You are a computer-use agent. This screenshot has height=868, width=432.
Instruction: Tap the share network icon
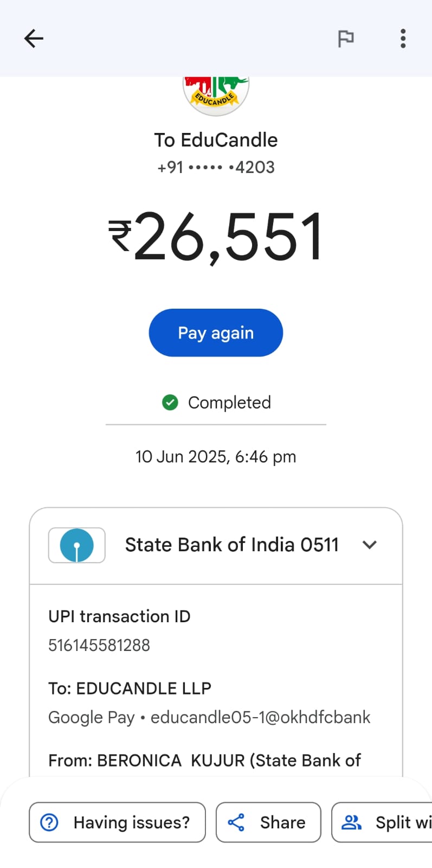coord(236,822)
